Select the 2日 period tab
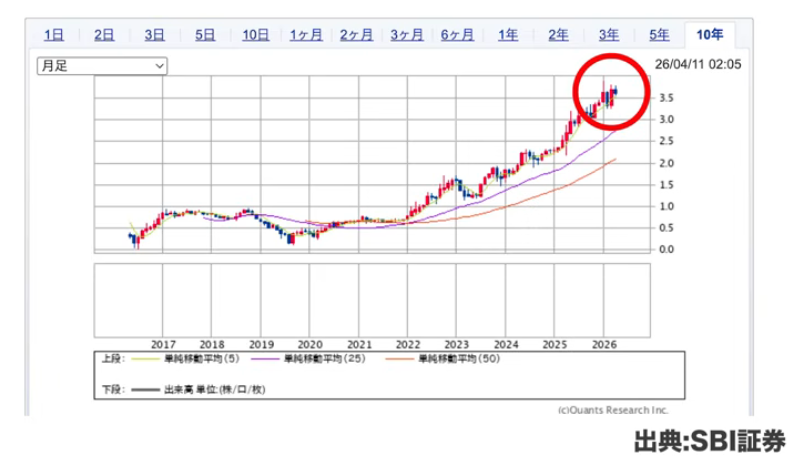The width and height of the screenshot is (792, 460). point(104,34)
